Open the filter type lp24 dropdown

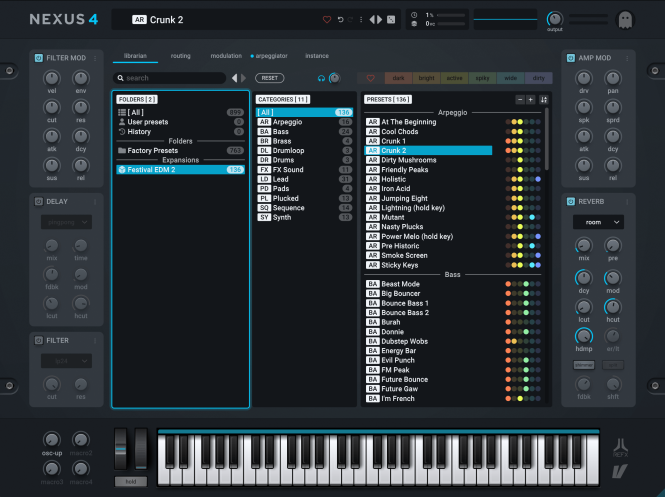tap(66, 361)
